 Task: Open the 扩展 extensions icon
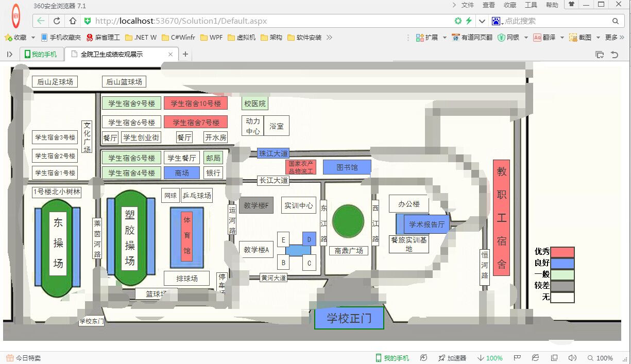[x=418, y=38]
